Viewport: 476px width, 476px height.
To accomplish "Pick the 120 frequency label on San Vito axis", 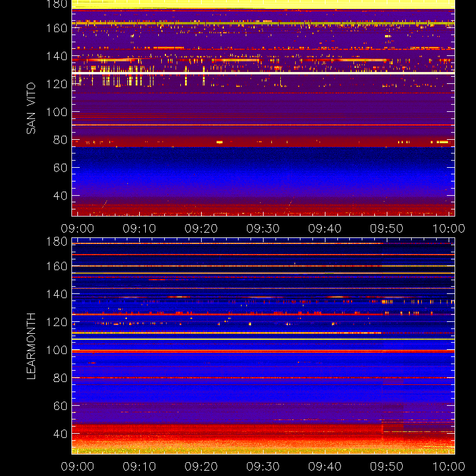I will tap(57, 84).
